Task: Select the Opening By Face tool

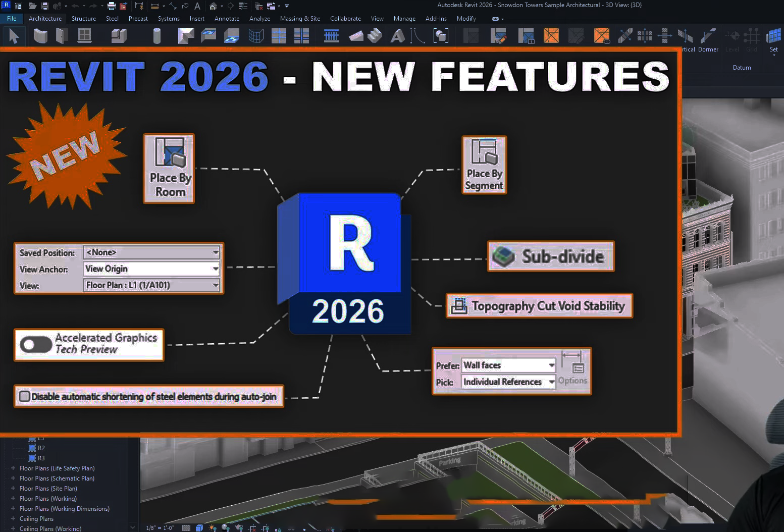Action: pyautogui.click(x=625, y=36)
